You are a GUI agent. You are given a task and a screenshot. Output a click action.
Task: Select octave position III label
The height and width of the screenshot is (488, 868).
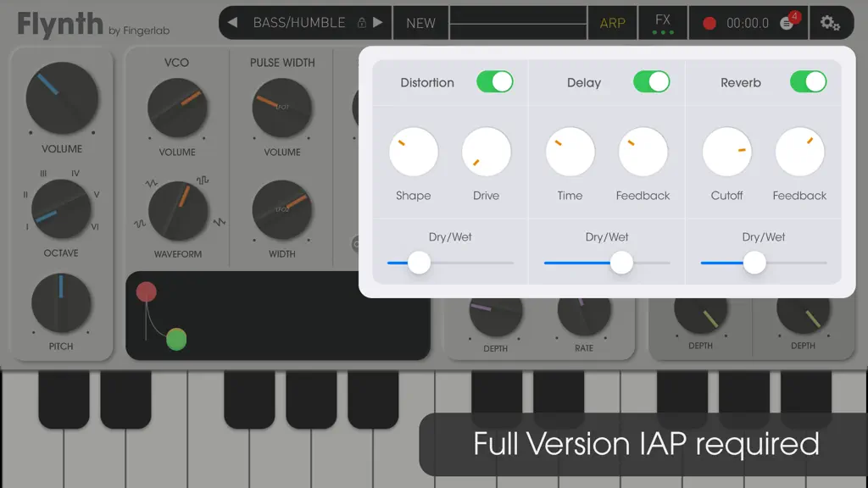43,173
